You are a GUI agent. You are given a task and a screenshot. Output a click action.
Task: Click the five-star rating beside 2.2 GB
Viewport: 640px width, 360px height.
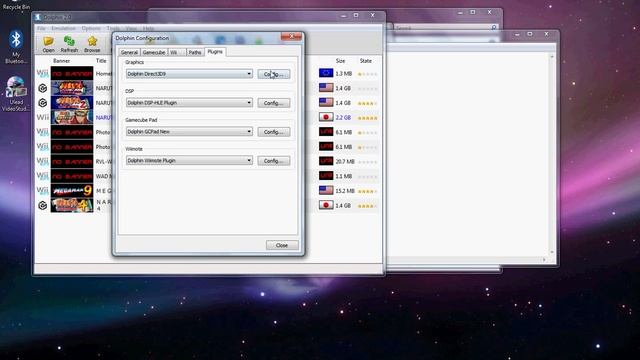click(x=367, y=118)
